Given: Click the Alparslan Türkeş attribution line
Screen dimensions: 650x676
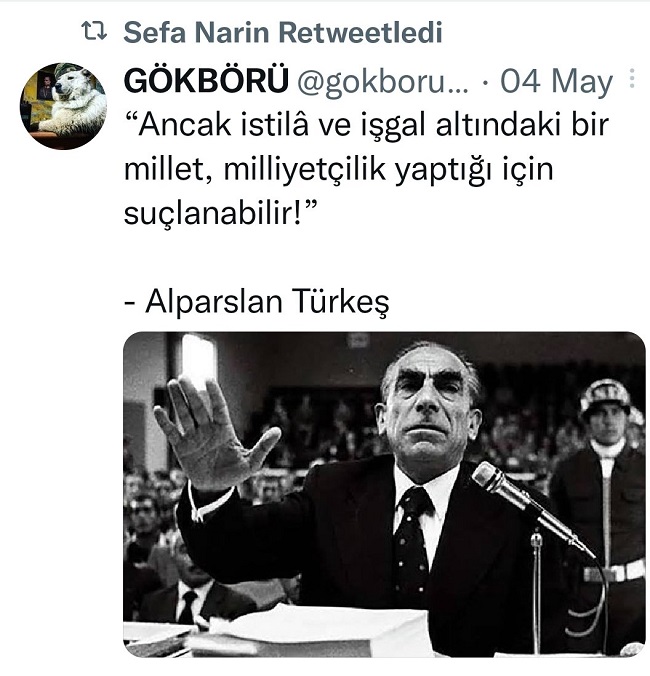Looking at the screenshot, I should click(x=257, y=302).
